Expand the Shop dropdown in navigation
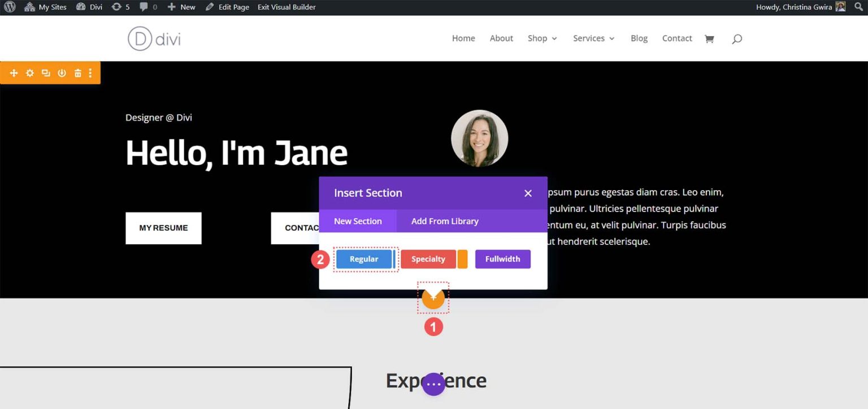Screen dimensions: 868x409 tap(541, 38)
